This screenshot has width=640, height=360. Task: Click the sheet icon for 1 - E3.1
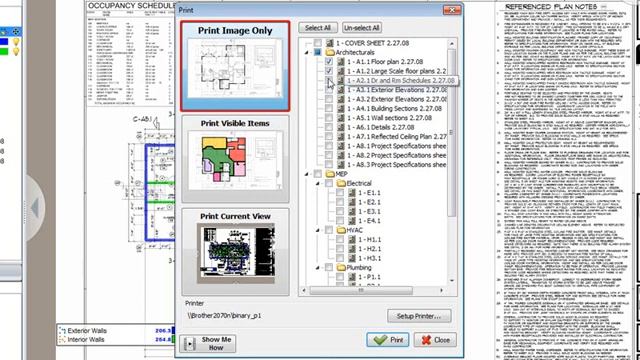pos(352,211)
